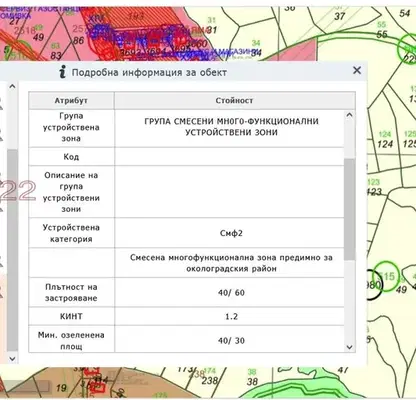The width and height of the screenshot is (416, 400).
Task: Select 'Мин. озеленена площ' attribute cell
Action: tap(71, 340)
